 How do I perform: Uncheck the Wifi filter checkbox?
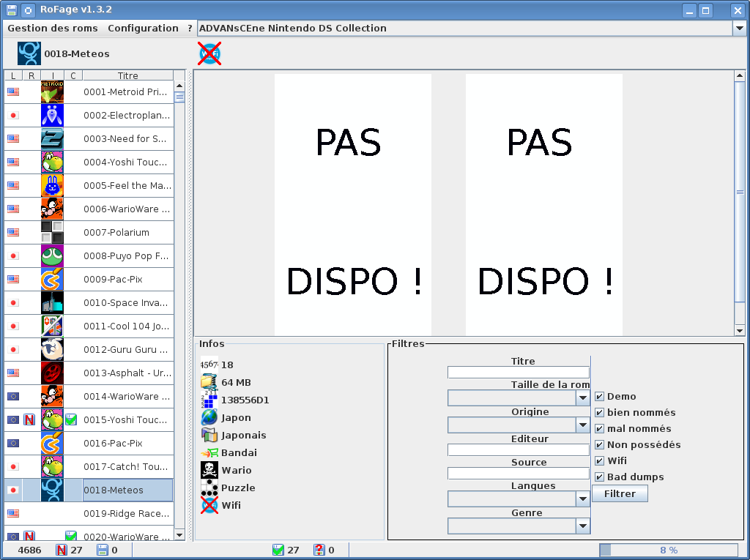[x=599, y=461]
